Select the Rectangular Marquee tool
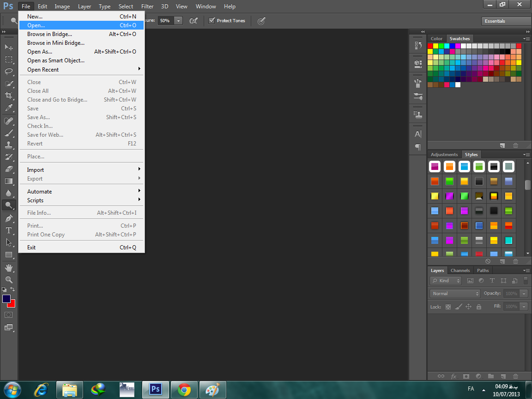532x399 pixels. point(9,60)
